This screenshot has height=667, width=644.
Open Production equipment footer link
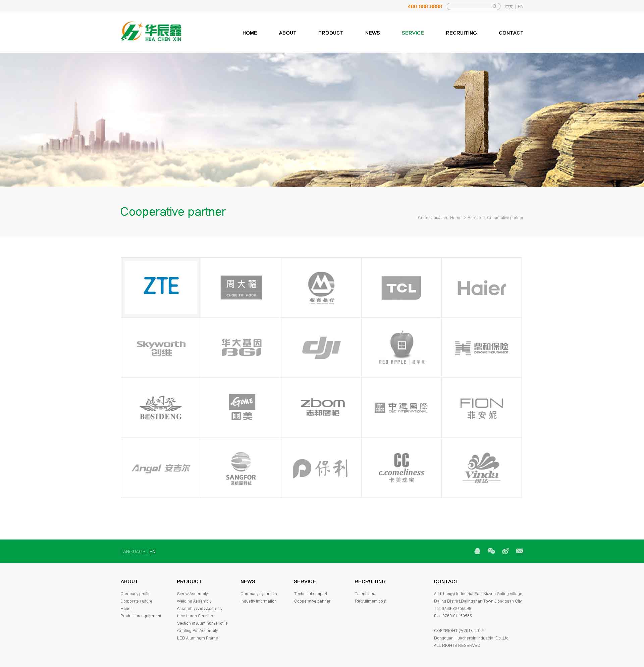[x=141, y=616]
